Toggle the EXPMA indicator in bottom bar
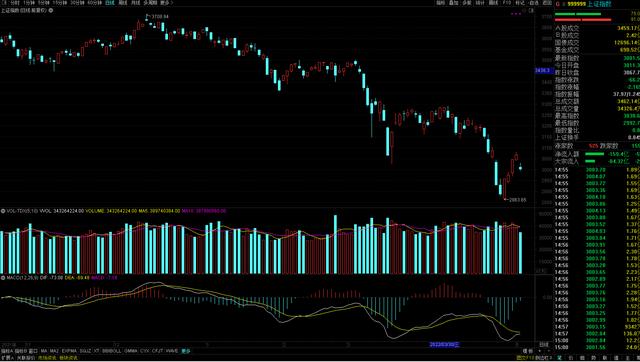640x362 pixels. coord(69,351)
